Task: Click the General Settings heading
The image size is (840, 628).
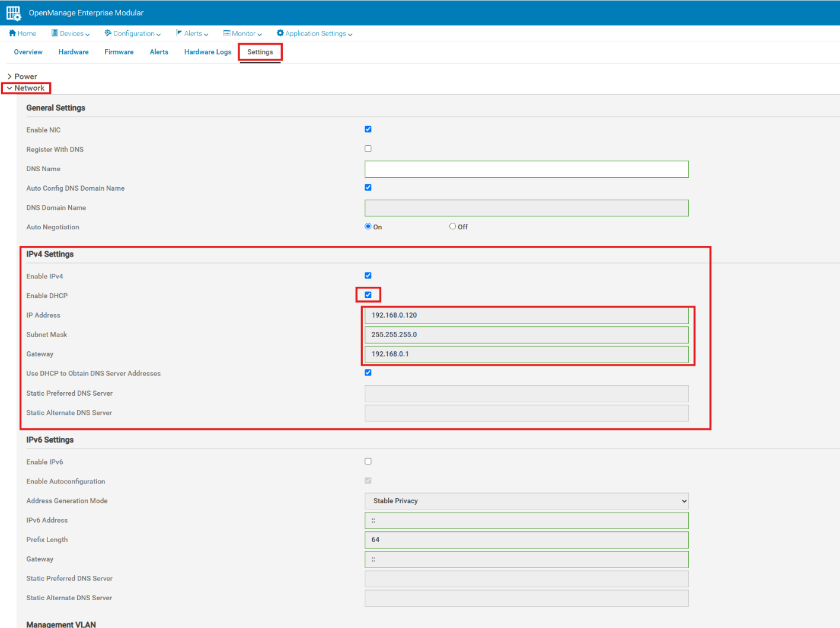Action: tap(56, 108)
